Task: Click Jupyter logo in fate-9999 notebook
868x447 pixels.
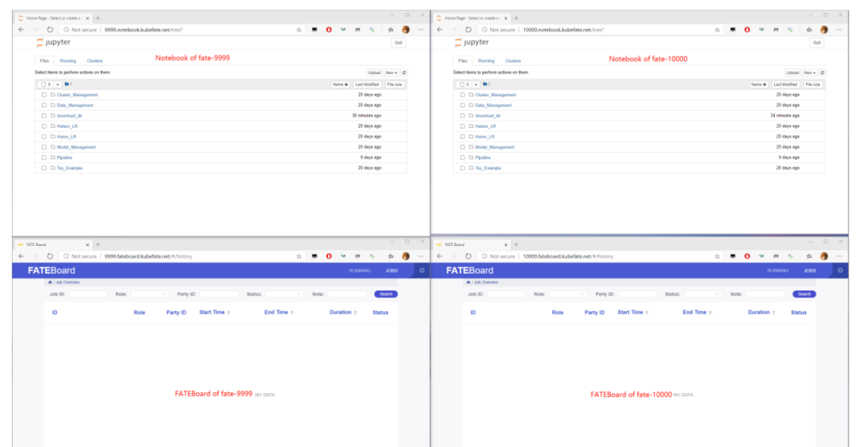Action: 53,42
